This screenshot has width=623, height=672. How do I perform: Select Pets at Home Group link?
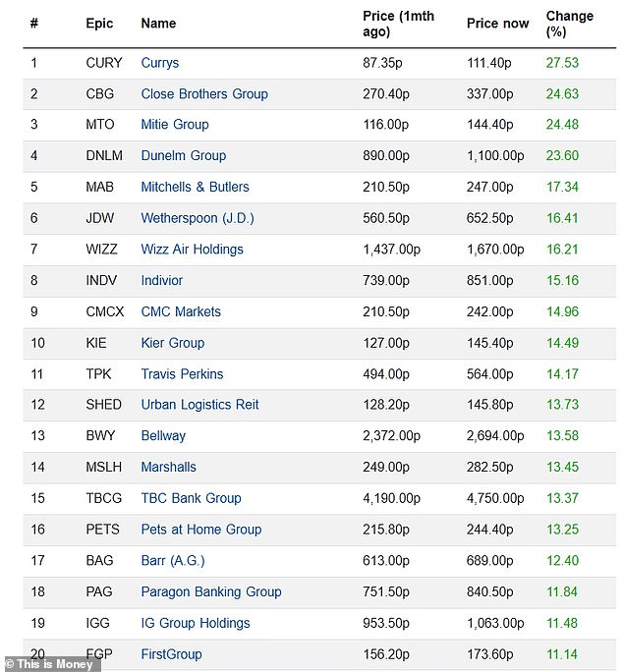(201, 530)
